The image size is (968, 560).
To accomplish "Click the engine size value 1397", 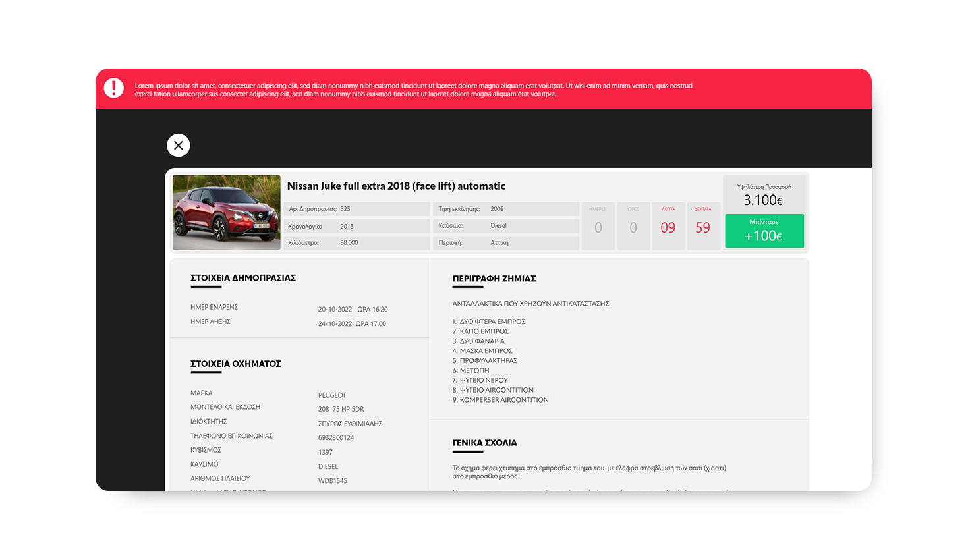I will point(326,452).
